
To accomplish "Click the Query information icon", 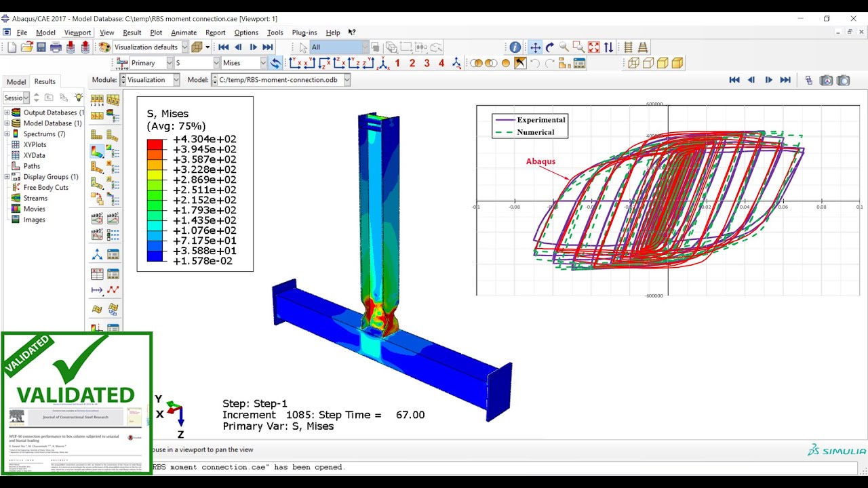I will [x=515, y=47].
